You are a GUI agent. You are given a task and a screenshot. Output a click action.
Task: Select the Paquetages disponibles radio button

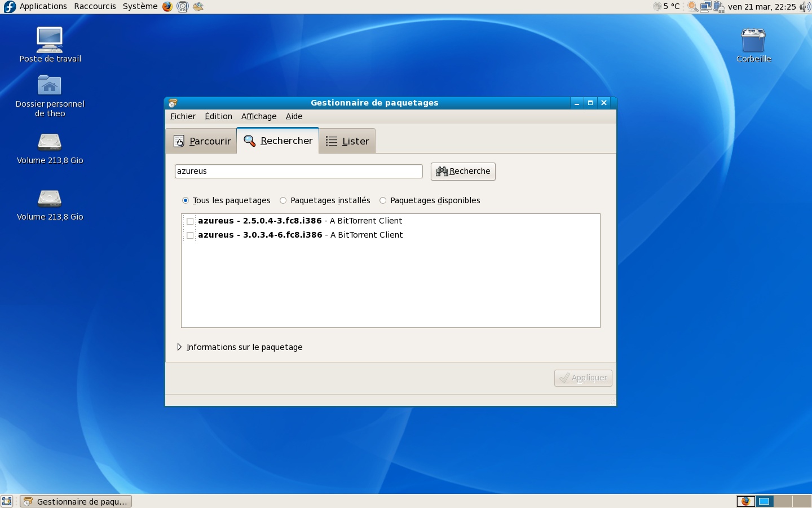[x=383, y=200]
